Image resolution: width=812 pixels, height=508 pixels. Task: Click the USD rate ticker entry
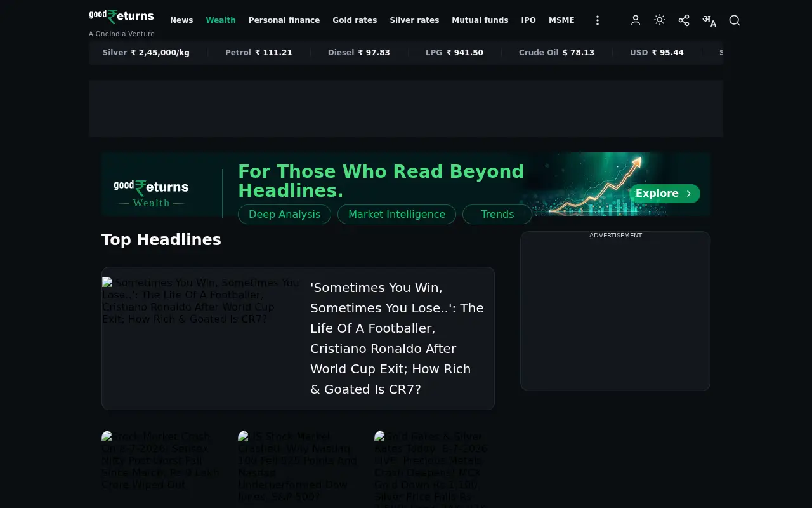pyautogui.click(x=657, y=53)
